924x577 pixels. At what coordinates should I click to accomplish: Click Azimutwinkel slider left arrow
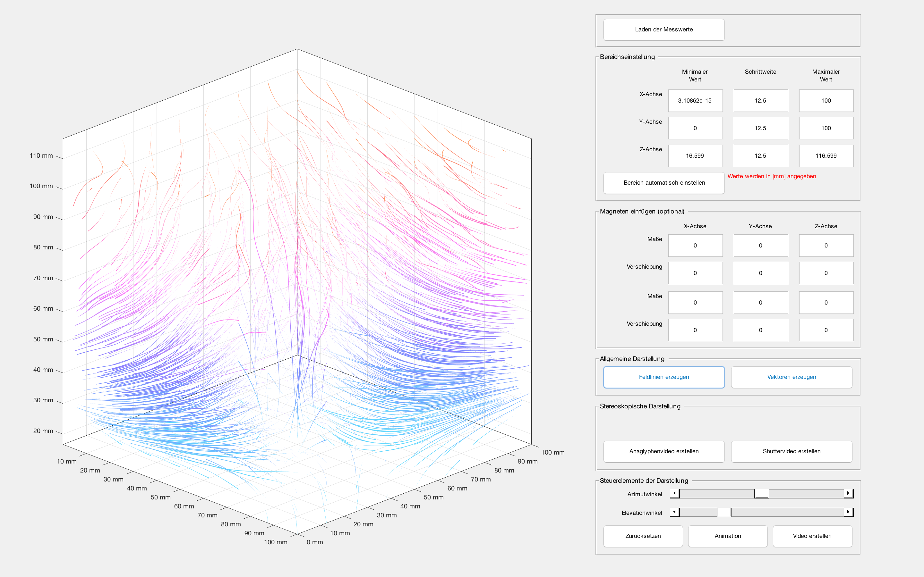675,493
